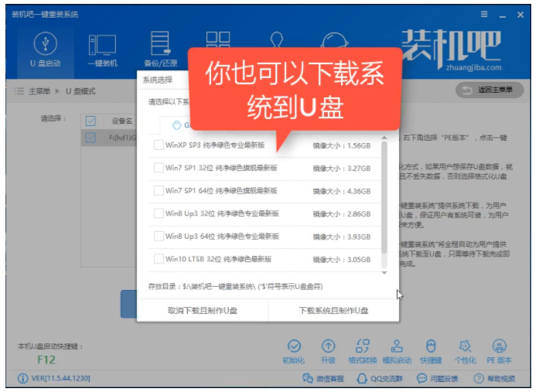Open the 个性化 settings icon
Viewport: 539px width, 392px height.
point(466,350)
